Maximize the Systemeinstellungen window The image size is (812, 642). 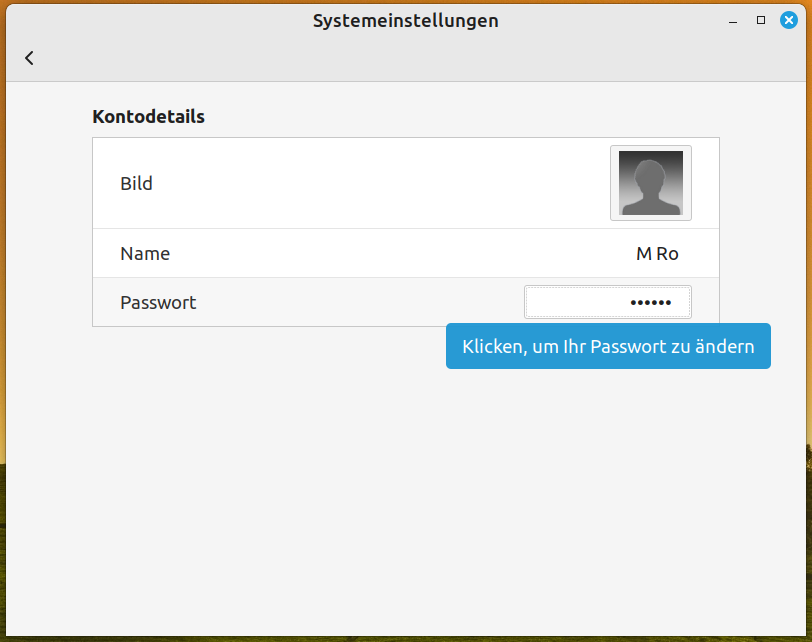pos(761,20)
